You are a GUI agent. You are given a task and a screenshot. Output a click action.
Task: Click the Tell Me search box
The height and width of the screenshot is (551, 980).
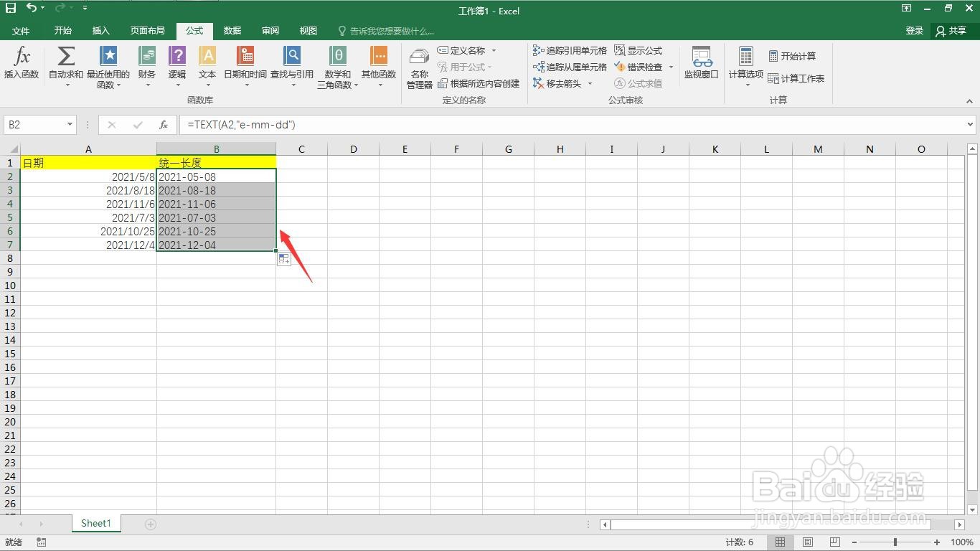click(387, 31)
